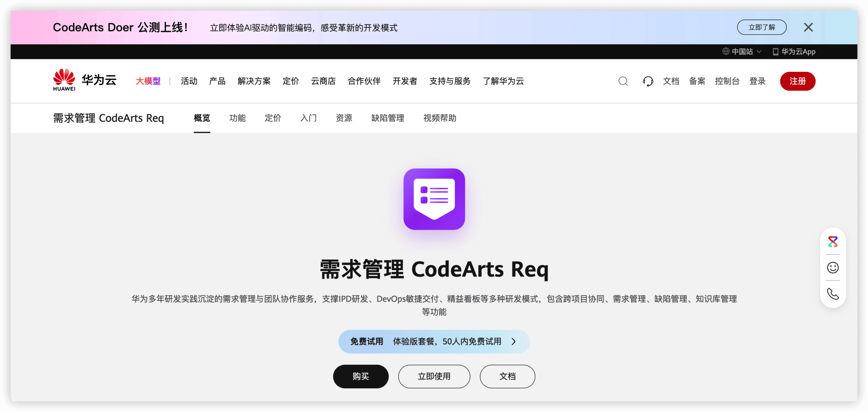Screen dimensions: 868x412
Task: Click the customer service headset icon
Action: tap(648, 81)
